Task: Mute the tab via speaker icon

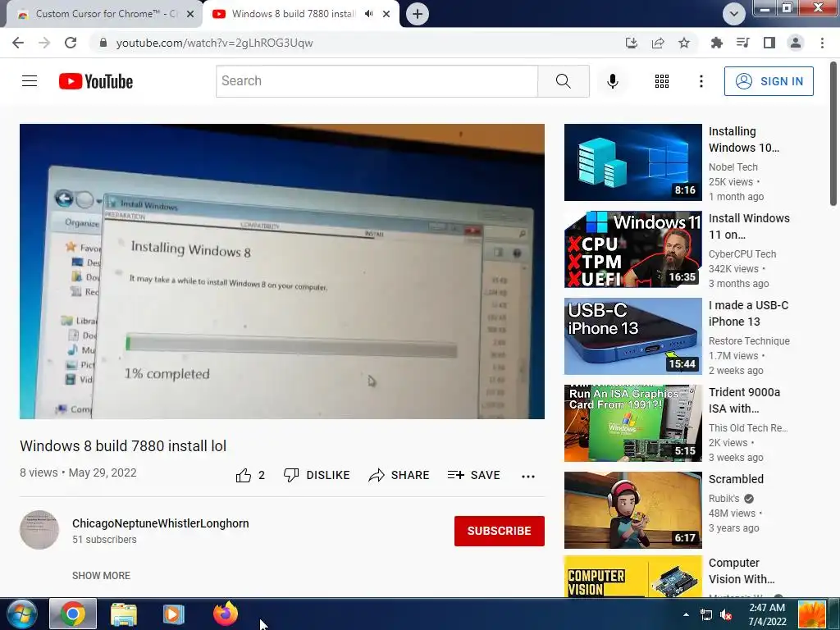Action: pyautogui.click(x=368, y=14)
